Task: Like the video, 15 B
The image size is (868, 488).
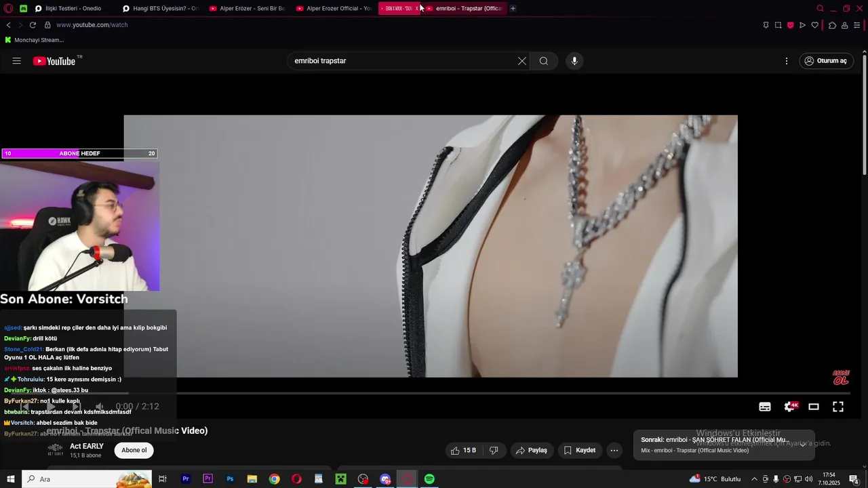Action: [464, 450]
